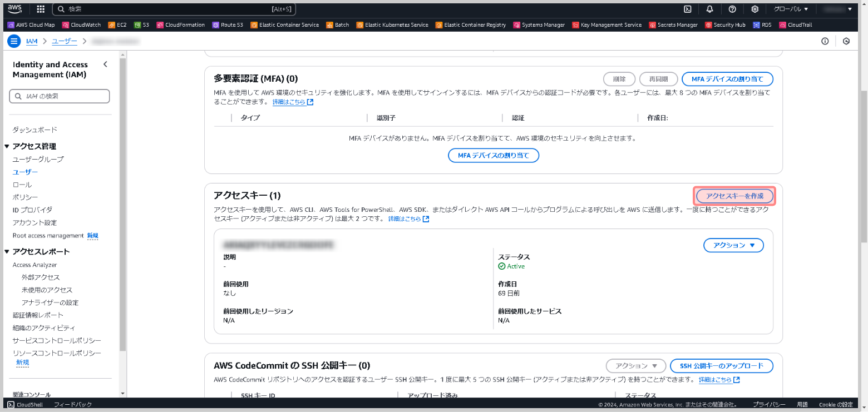This screenshot has width=868, height=412.
Task: Open the settings gear icon
Action: 755,9
